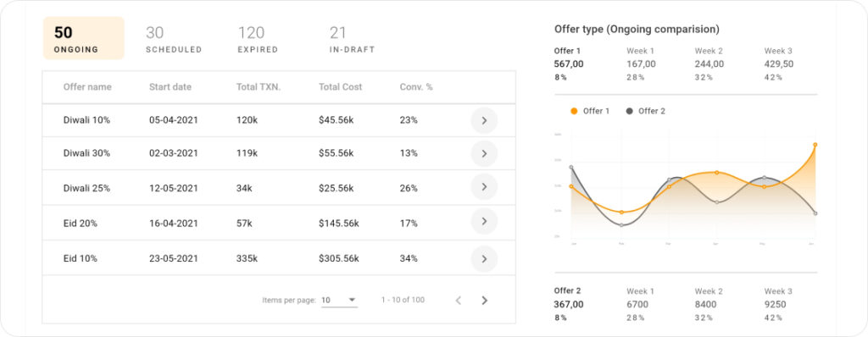Click the Diwali 10% offer name
Screen dimensions: 868x337
click(x=86, y=120)
